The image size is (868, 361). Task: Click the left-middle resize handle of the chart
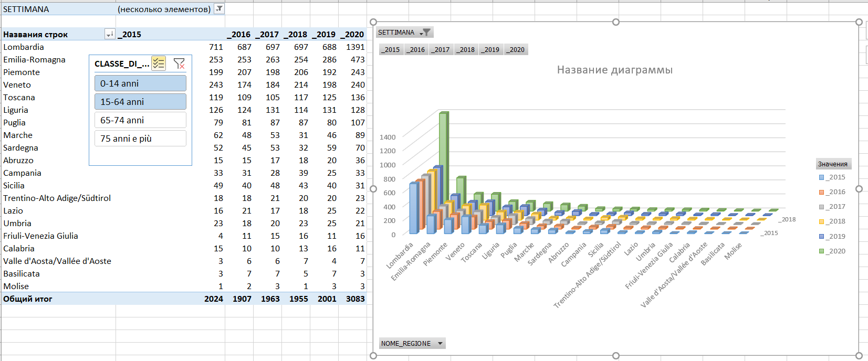[373, 189]
